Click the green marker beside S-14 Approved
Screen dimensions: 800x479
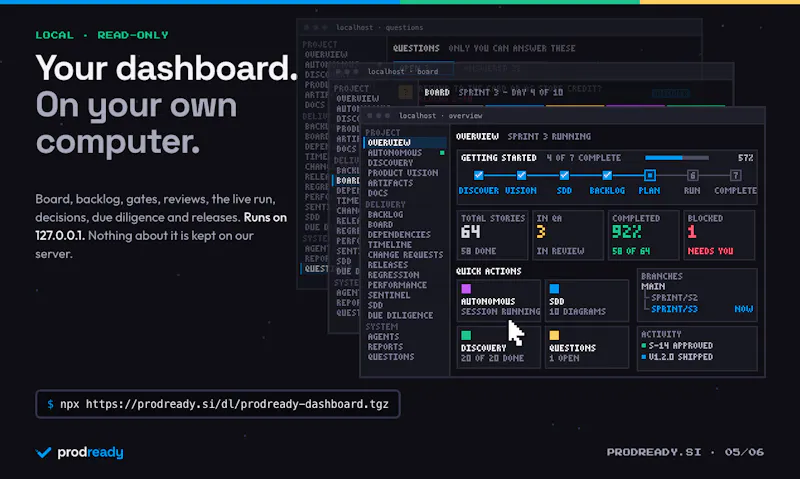[644, 345]
